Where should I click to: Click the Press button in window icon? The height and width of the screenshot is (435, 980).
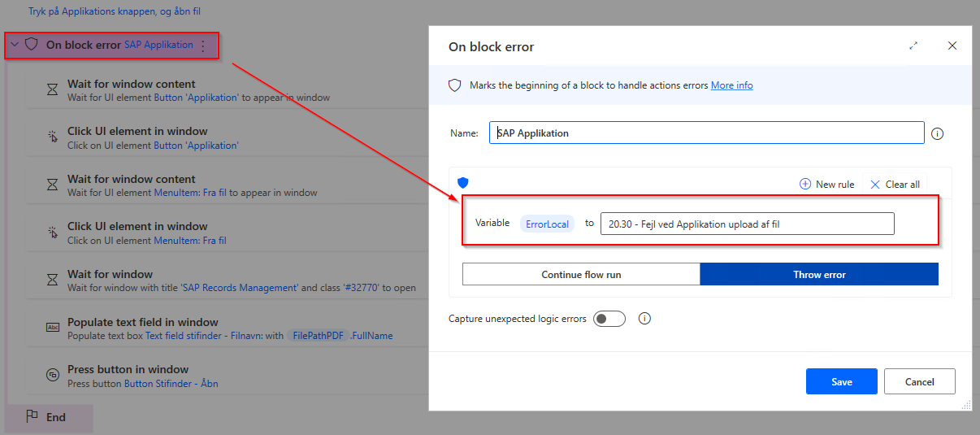point(52,376)
